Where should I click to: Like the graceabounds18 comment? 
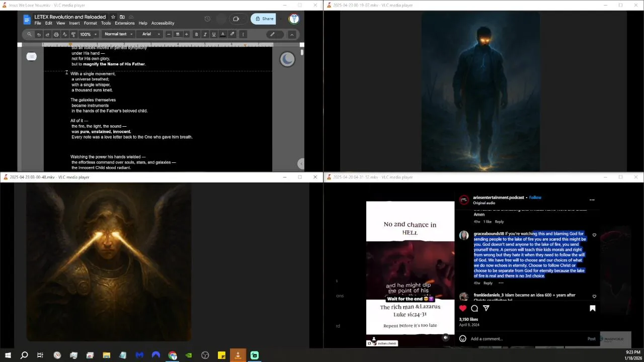pyautogui.click(x=594, y=235)
